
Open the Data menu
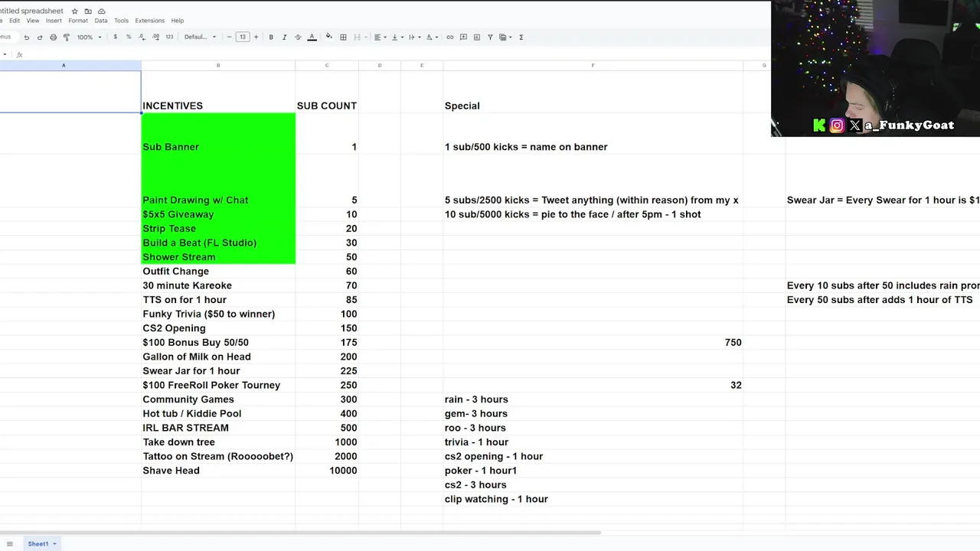pyautogui.click(x=101, y=21)
